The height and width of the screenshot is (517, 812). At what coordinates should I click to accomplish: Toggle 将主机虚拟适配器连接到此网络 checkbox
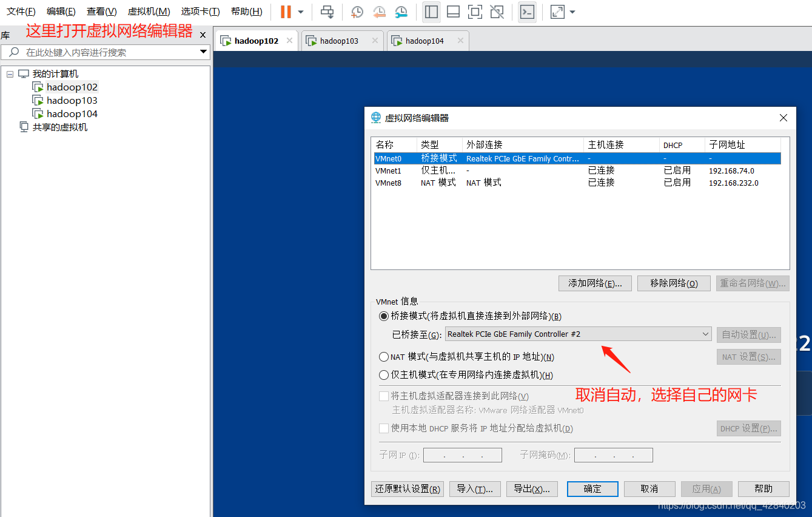384,396
